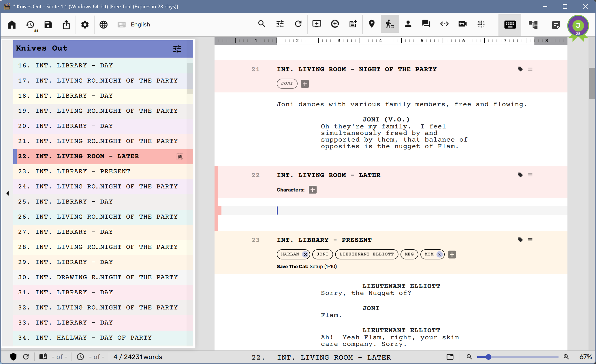Adjust the zoom level slider
This screenshot has width=596, height=364.
[488, 357]
